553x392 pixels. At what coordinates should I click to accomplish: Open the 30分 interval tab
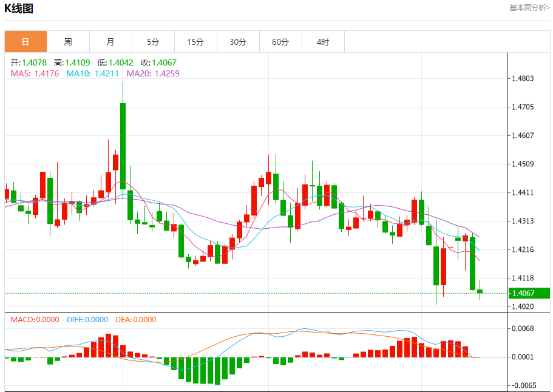(x=238, y=42)
